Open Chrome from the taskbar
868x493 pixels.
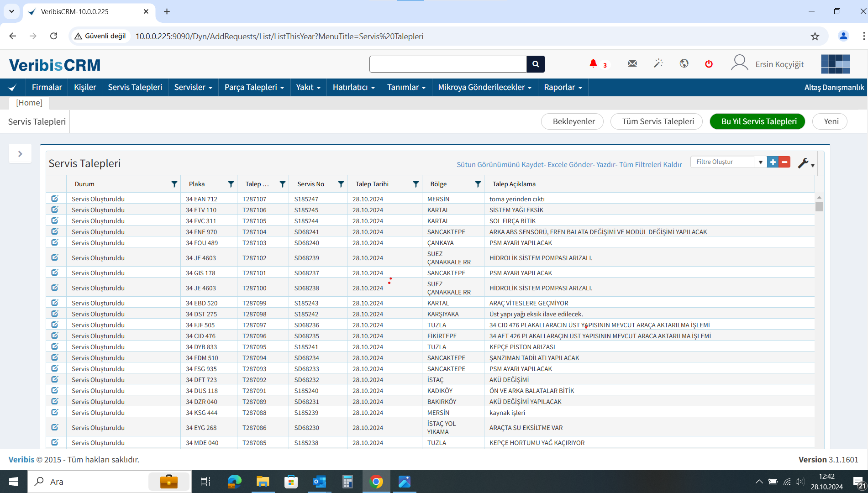(376, 482)
